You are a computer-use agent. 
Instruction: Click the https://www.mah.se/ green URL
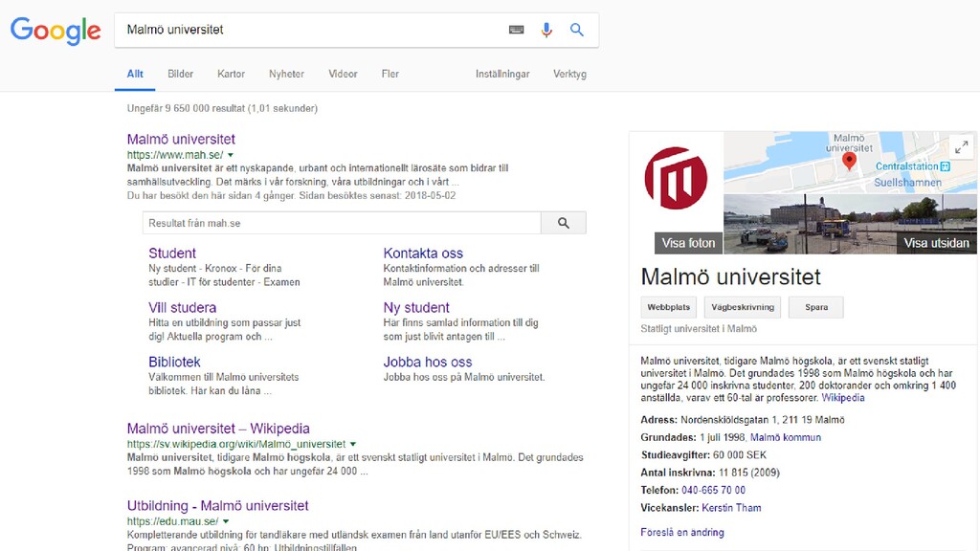tap(175, 155)
